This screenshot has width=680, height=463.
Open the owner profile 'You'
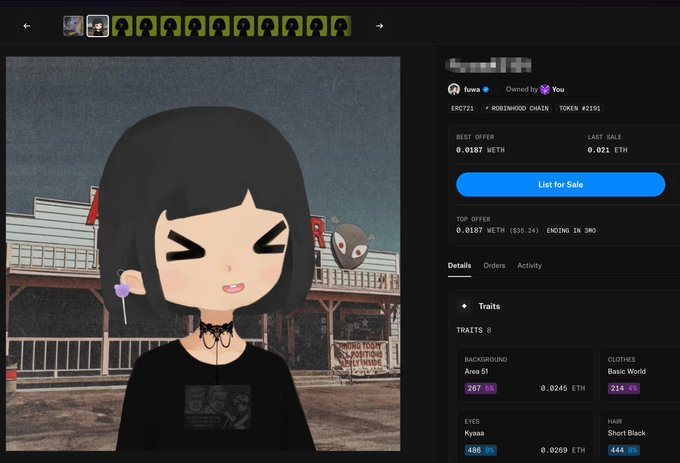click(558, 89)
